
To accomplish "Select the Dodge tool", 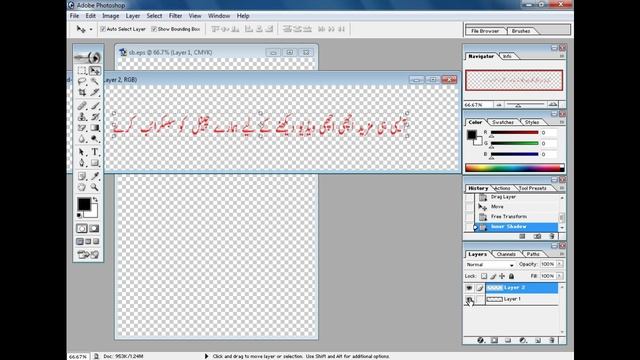I will point(95,139).
